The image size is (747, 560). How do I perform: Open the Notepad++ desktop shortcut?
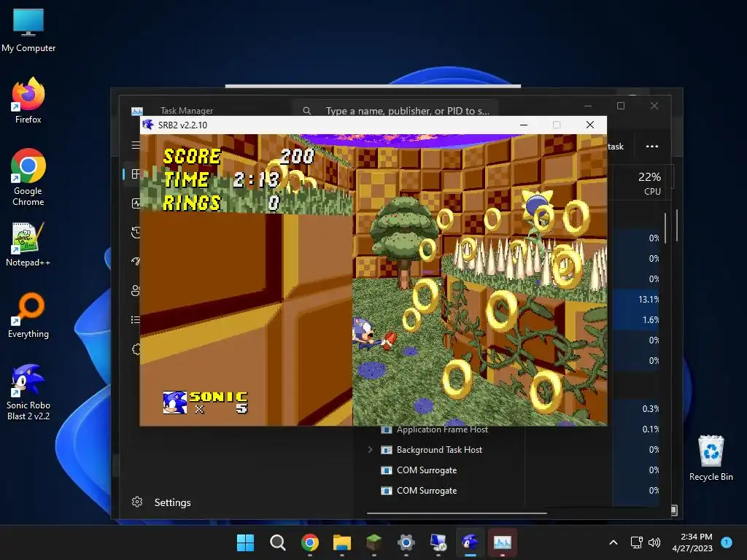pyautogui.click(x=28, y=244)
